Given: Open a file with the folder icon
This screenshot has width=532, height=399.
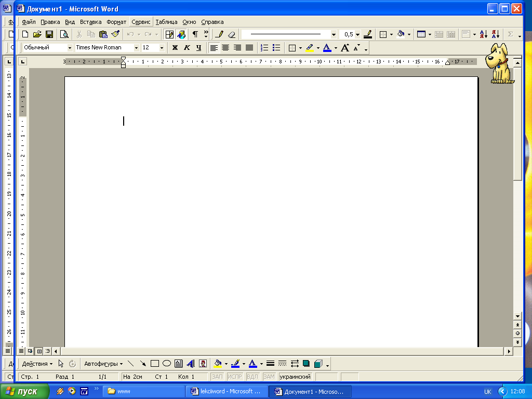Looking at the screenshot, I should pos(37,34).
